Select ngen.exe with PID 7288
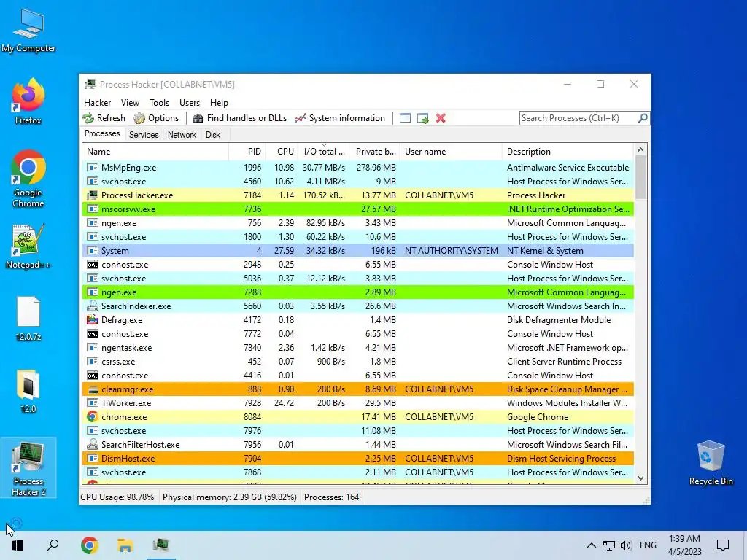This screenshot has height=560, width=747. (x=358, y=292)
